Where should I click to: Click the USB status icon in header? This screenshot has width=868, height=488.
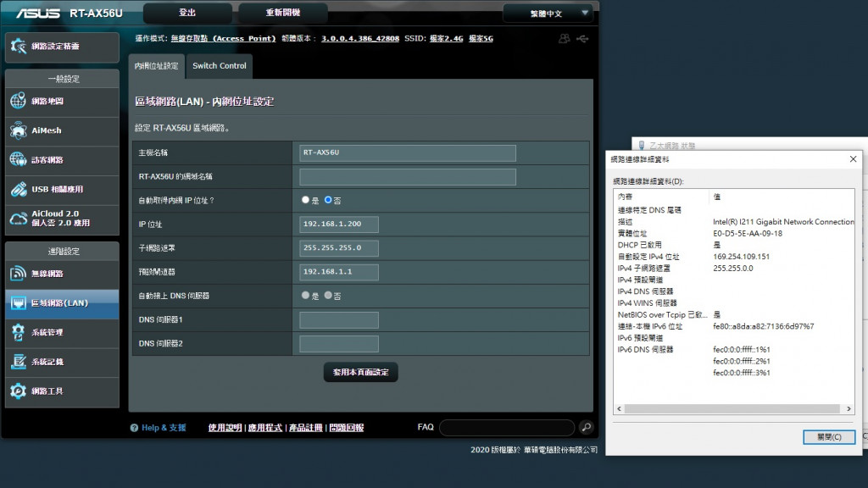[x=582, y=39]
